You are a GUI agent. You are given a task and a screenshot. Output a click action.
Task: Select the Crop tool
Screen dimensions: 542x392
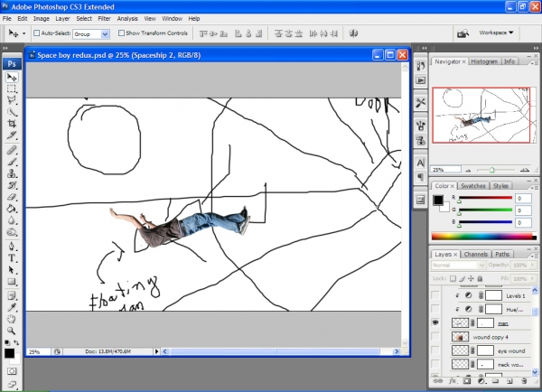pyautogui.click(x=12, y=124)
